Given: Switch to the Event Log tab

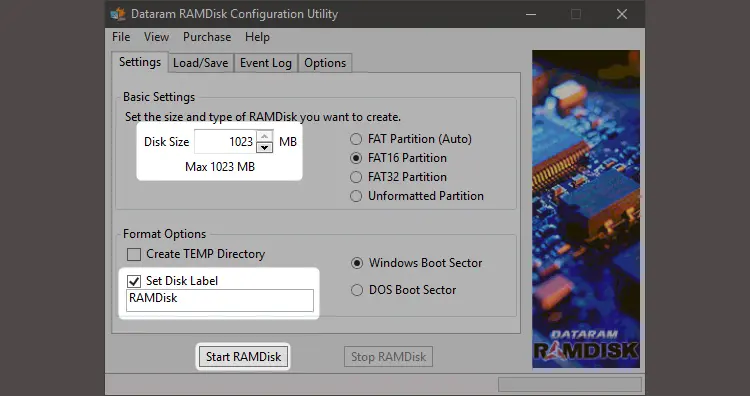Looking at the screenshot, I should 265,63.
